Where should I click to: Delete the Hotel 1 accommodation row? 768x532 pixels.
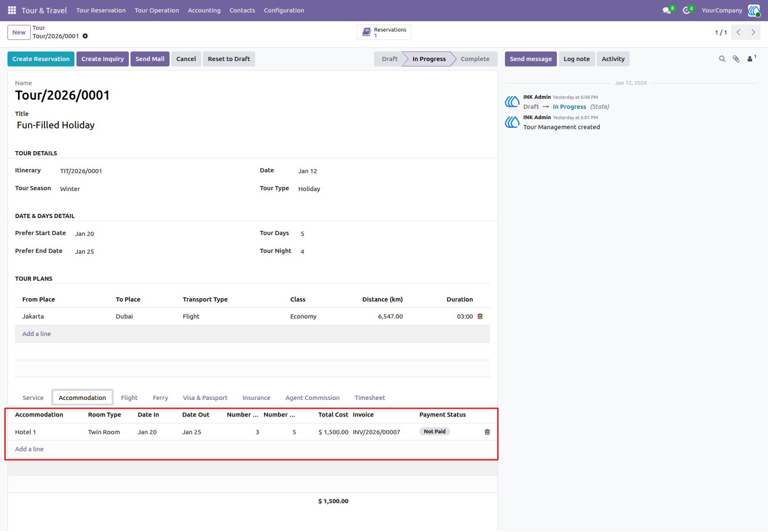(487, 432)
